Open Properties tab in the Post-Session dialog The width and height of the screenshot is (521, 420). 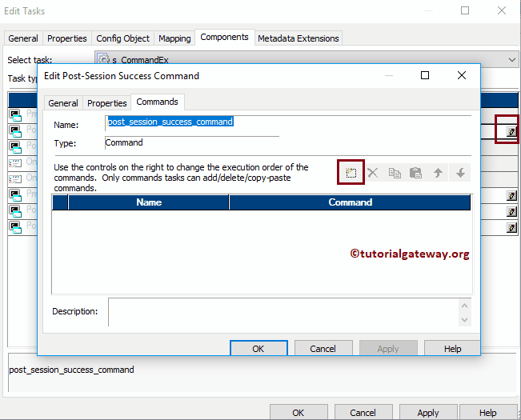(x=107, y=103)
